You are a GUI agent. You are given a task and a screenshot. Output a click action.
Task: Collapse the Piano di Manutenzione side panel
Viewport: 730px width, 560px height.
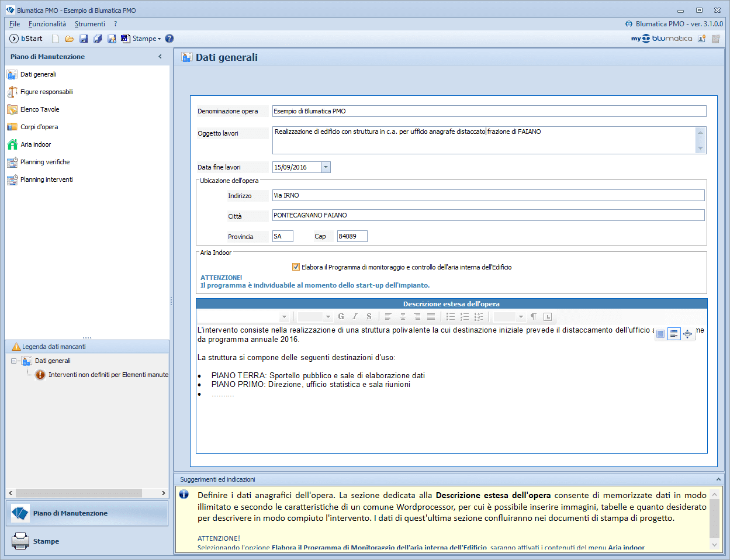160,57
